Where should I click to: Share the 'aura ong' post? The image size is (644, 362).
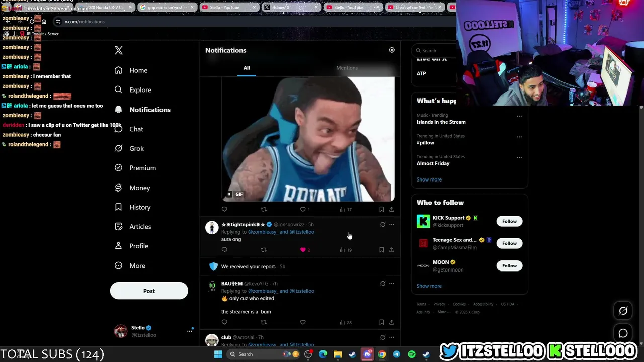pyautogui.click(x=392, y=250)
